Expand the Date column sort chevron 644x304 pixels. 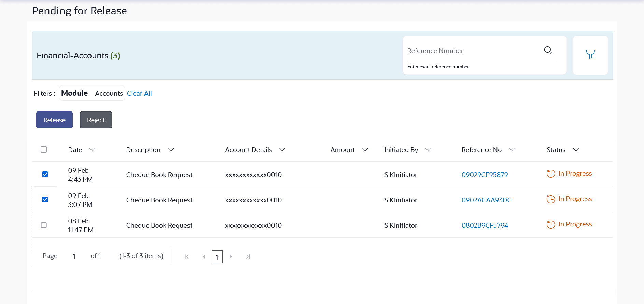(92, 150)
